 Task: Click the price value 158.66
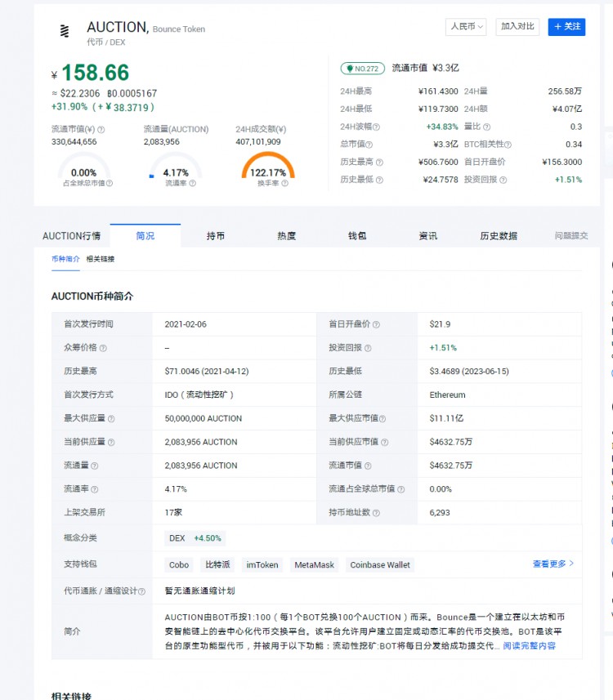click(95, 73)
